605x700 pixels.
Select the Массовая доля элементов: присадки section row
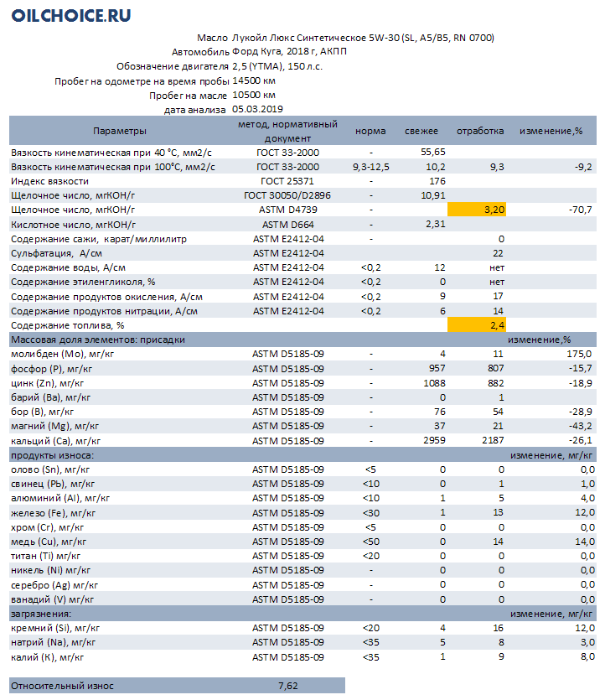point(302,340)
